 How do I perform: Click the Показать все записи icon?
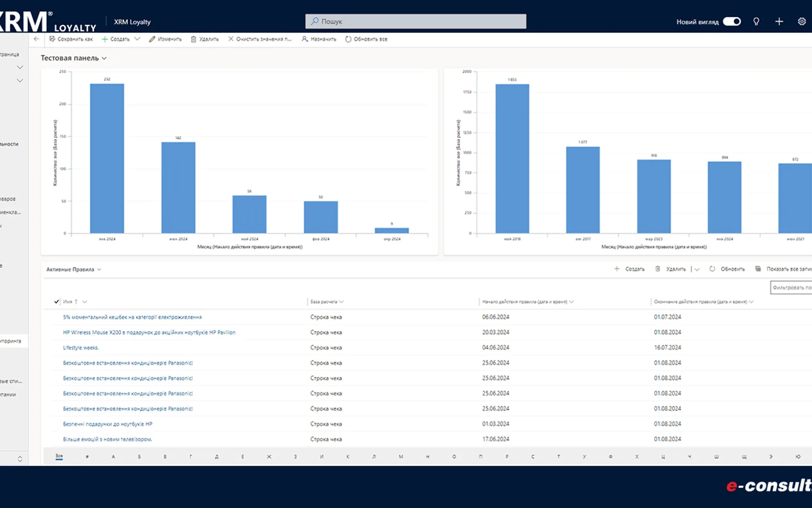point(758,269)
